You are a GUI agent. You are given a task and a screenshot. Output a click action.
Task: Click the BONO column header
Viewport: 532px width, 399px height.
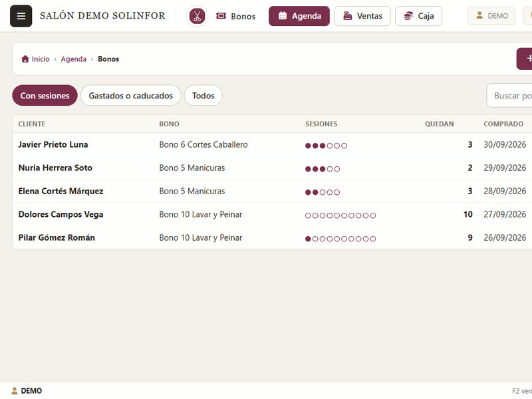170,124
